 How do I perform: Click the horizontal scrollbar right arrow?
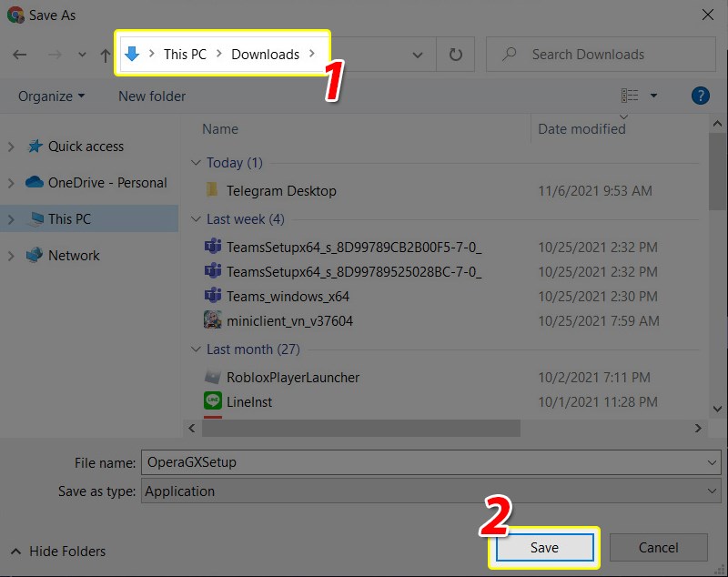point(698,428)
